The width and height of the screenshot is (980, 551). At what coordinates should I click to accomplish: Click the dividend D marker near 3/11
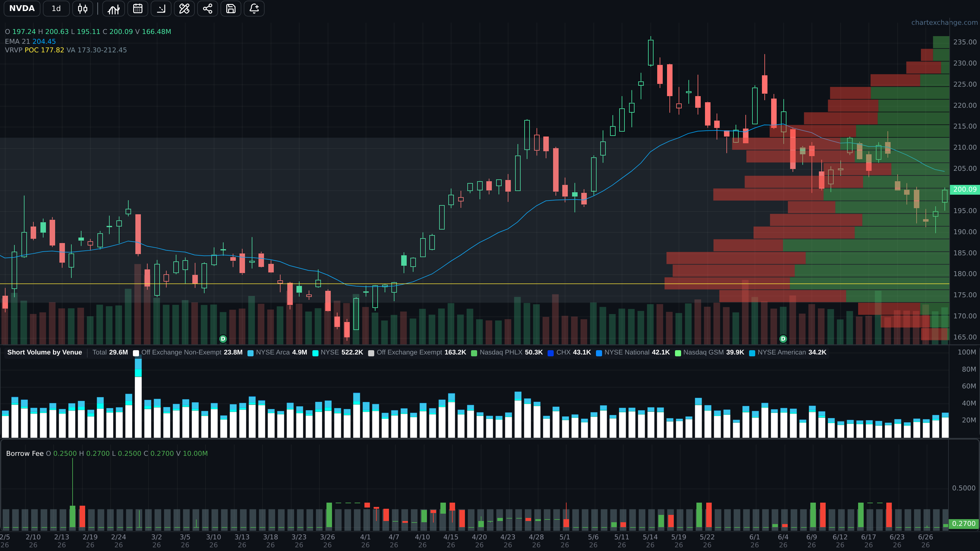pos(223,339)
